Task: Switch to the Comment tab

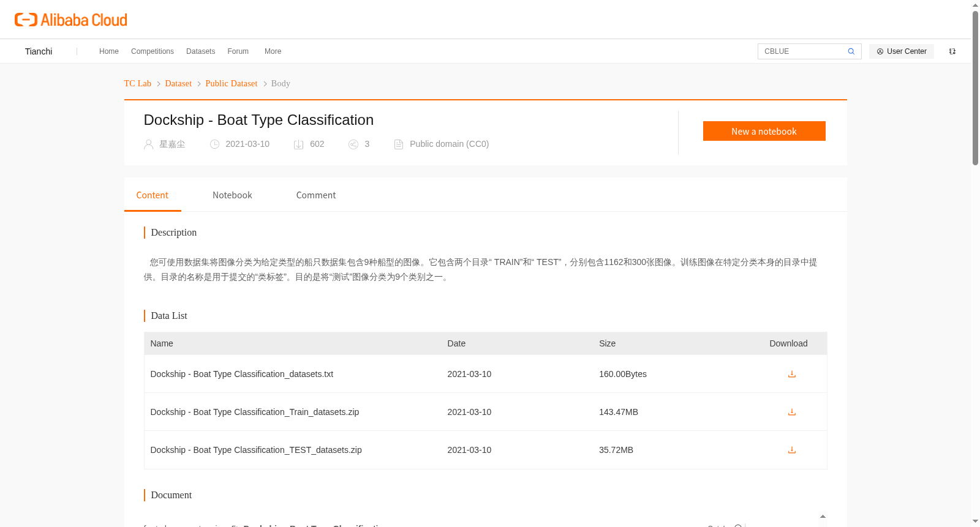Action: click(x=316, y=195)
